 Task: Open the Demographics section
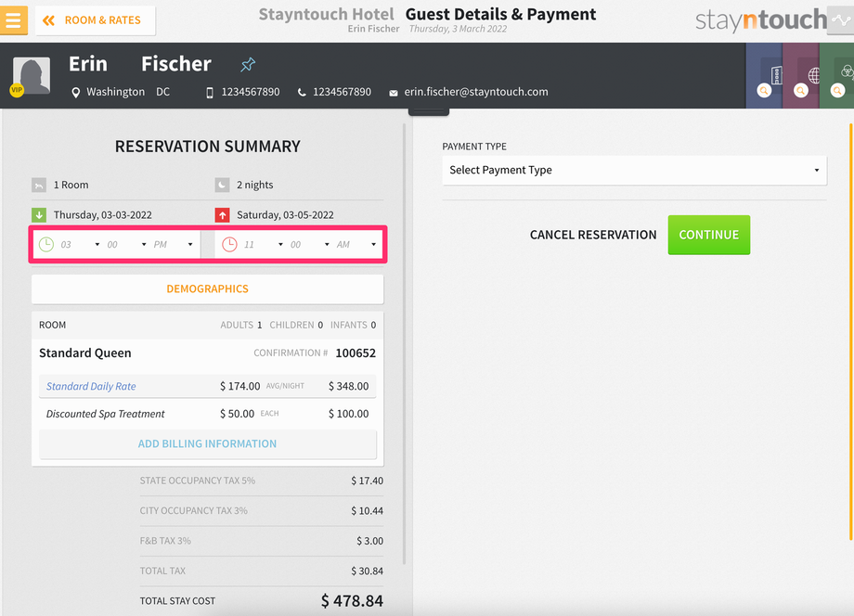click(208, 289)
